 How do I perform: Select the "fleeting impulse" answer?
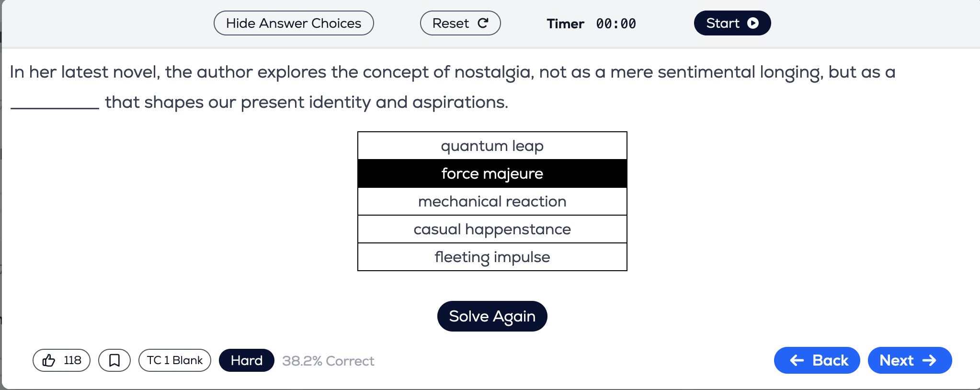[x=492, y=257]
